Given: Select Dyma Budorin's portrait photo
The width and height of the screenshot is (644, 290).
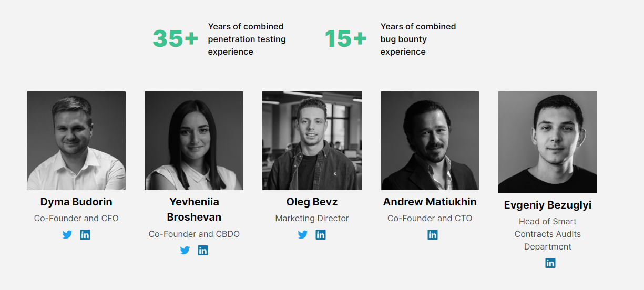Looking at the screenshot, I should click(x=76, y=141).
